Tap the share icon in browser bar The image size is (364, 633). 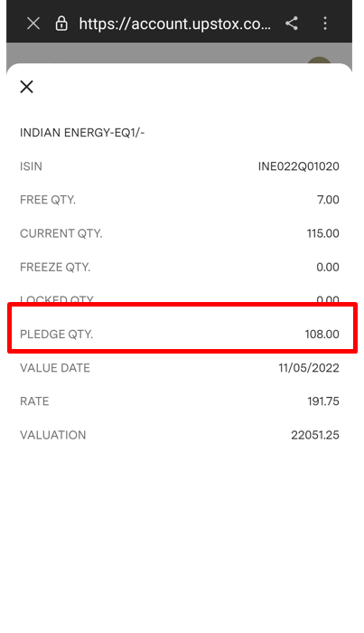292,24
